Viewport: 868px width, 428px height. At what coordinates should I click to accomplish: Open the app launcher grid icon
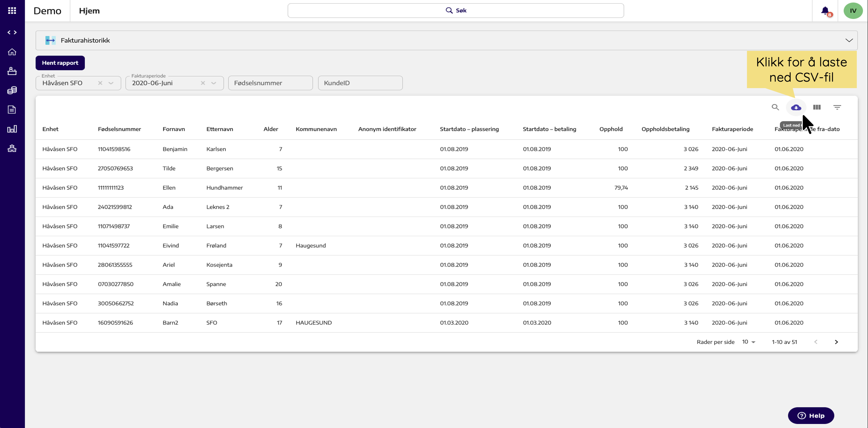click(12, 11)
